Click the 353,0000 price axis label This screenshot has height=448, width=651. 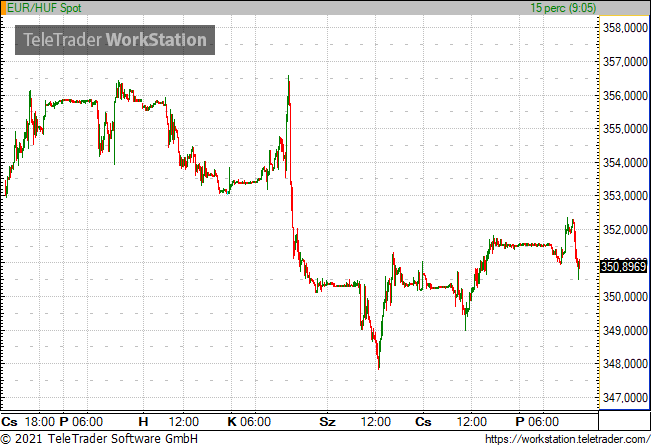coord(625,196)
